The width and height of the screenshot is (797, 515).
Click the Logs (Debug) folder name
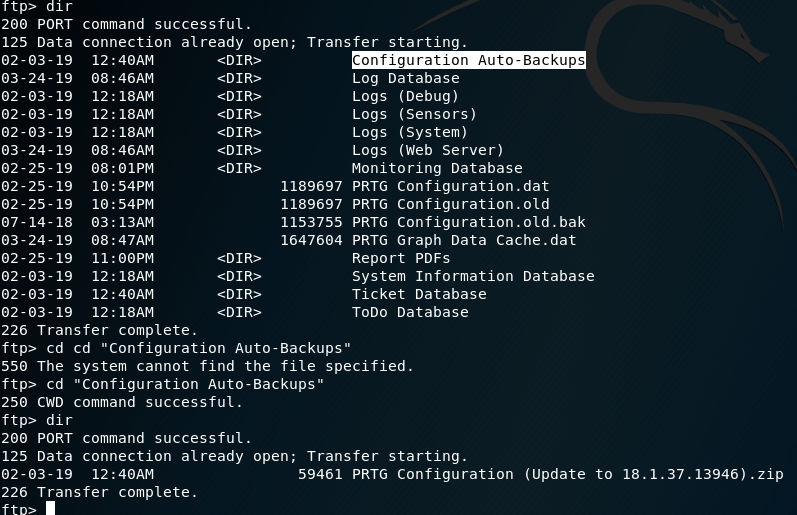click(405, 96)
